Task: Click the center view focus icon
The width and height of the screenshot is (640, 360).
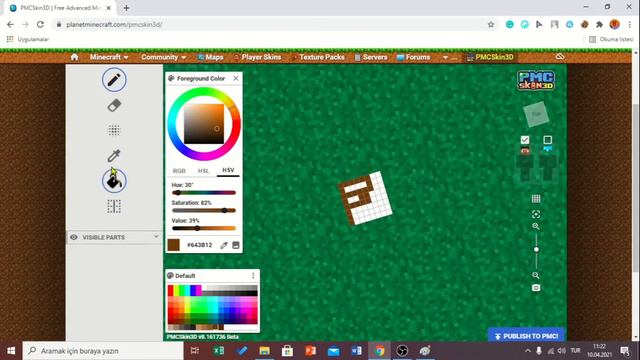Action: click(x=536, y=214)
